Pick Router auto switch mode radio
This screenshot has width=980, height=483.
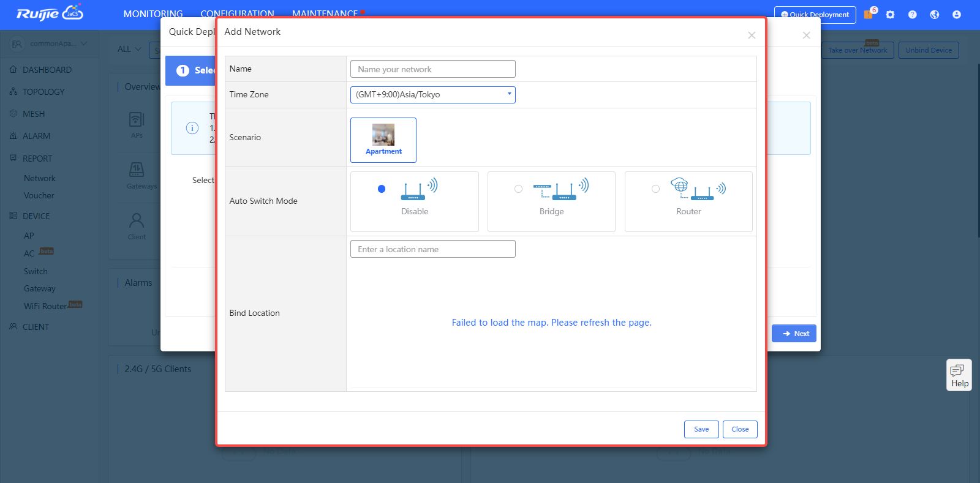tap(655, 189)
